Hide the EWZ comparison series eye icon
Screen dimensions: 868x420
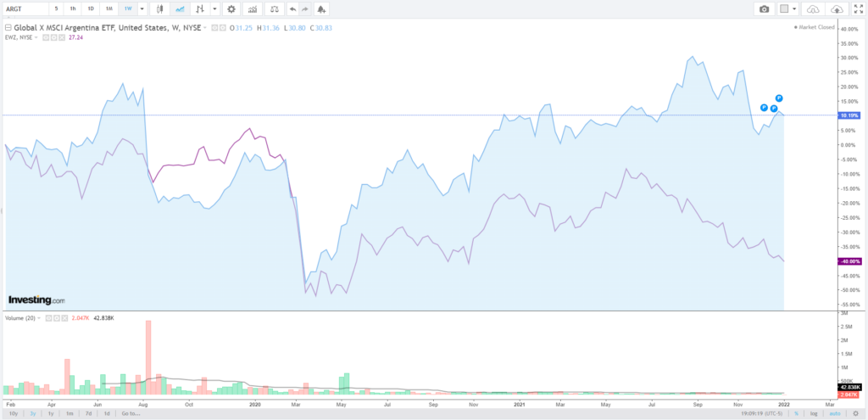click(x=46, y=37)
